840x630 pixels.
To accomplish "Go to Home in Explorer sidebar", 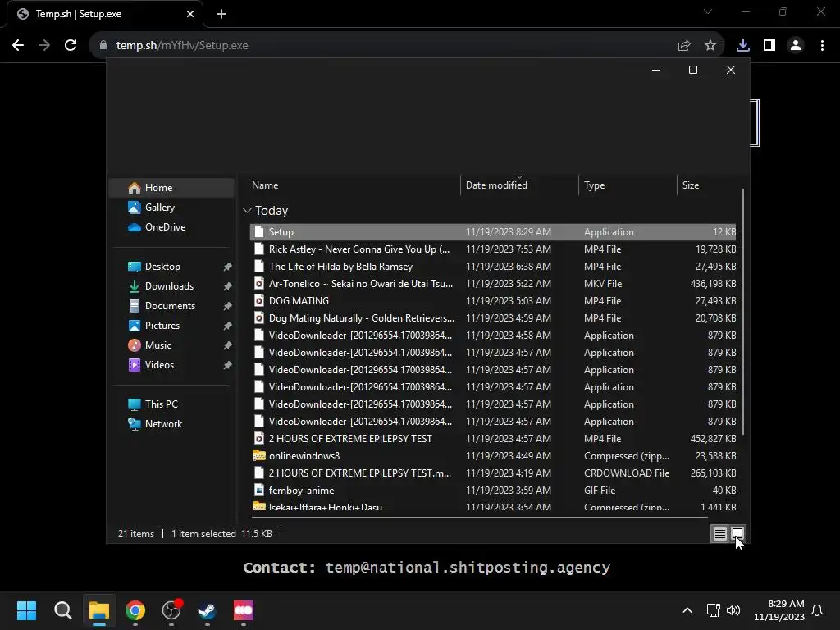I will 172,188.
